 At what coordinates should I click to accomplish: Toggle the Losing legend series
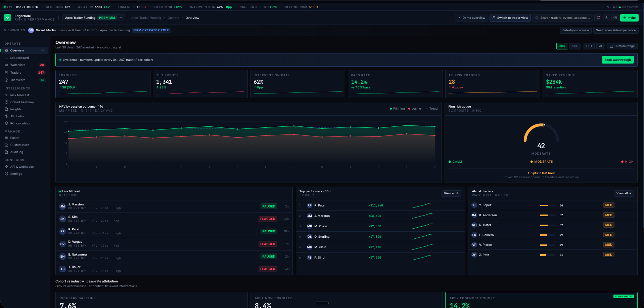click(415, 109)
